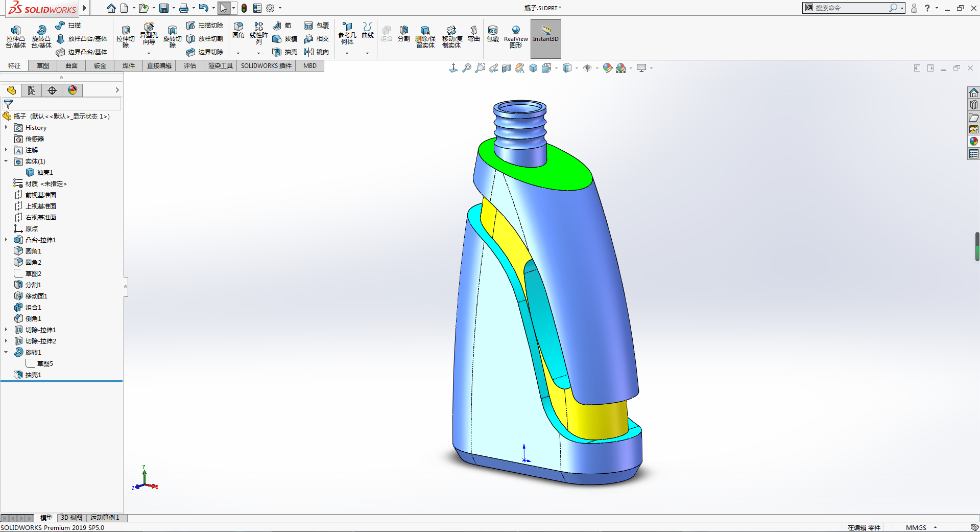Open Appearances task pane color ball on right

pyautogui.click(x=973, y=142)
